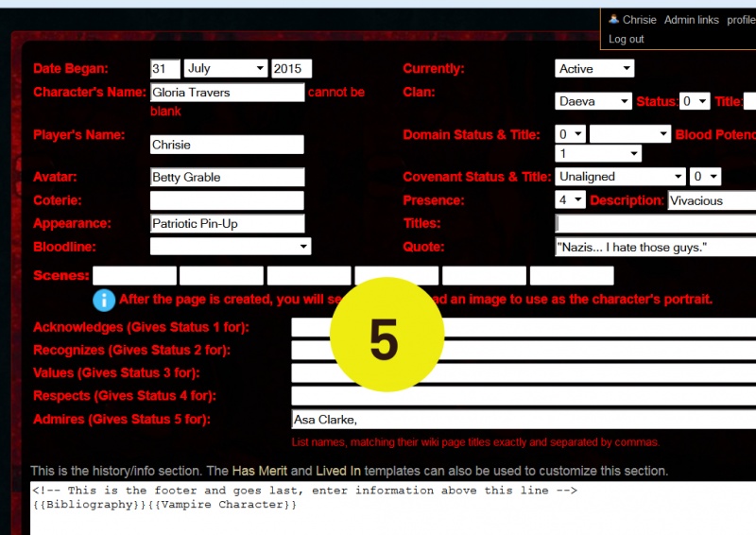Click the Appearance field

click(227, 223)
